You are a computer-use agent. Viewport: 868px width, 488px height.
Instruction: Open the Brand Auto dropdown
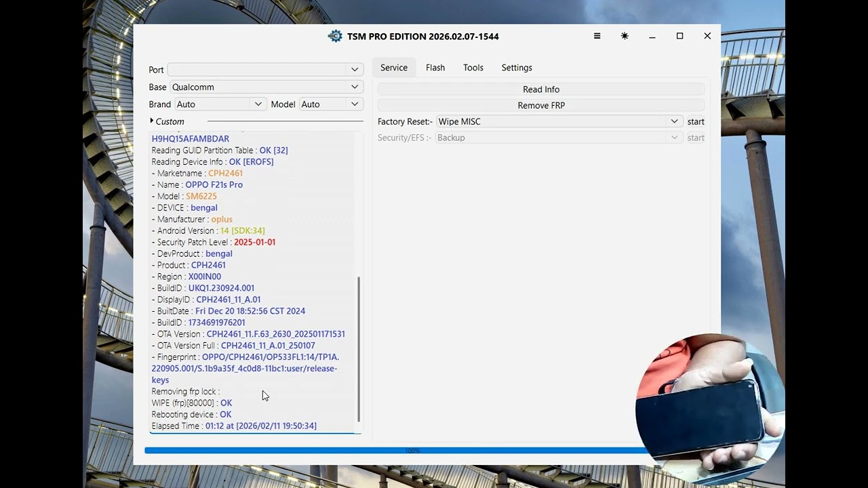pyautogui.click(x=220, y=104)
